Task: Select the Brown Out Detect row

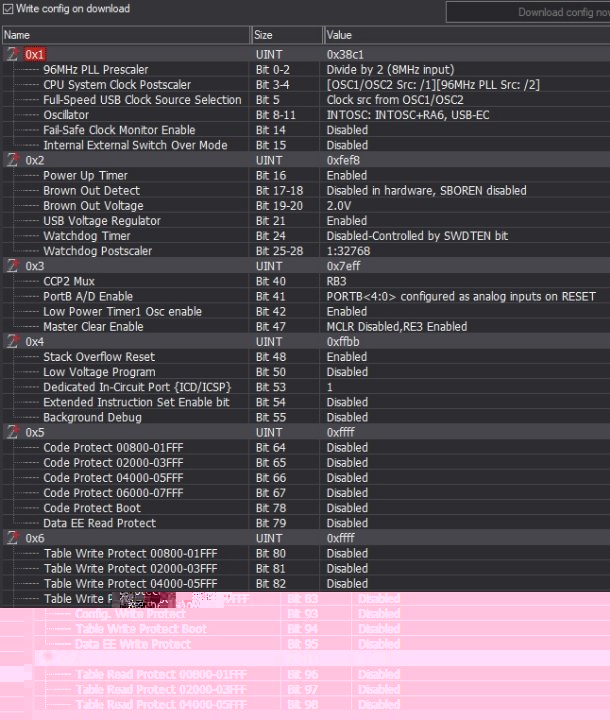Action: [306, 191]
